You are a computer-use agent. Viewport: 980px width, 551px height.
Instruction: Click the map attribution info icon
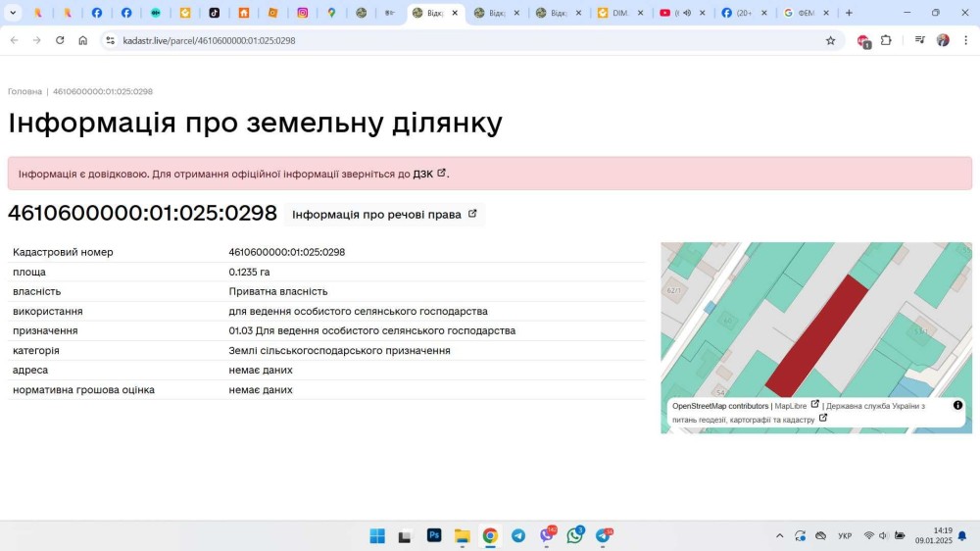957,406
